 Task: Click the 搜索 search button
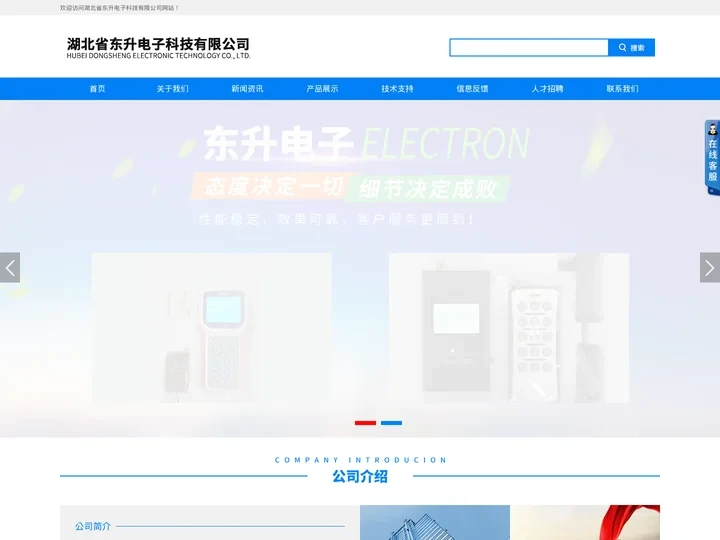pyautogui.click(x=631, y=47)
